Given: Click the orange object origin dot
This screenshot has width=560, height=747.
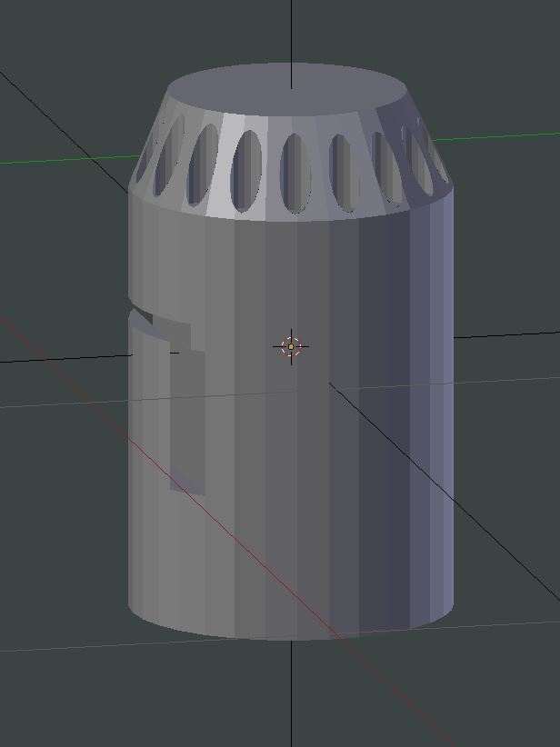Looking at the screenshot, I should 291,347.
